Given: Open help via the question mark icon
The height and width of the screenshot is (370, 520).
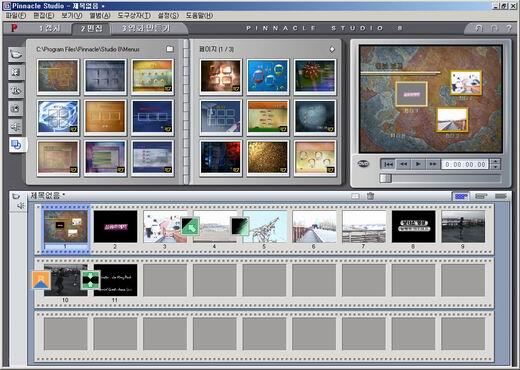Looking at the screenshot, I should point(509,28).
